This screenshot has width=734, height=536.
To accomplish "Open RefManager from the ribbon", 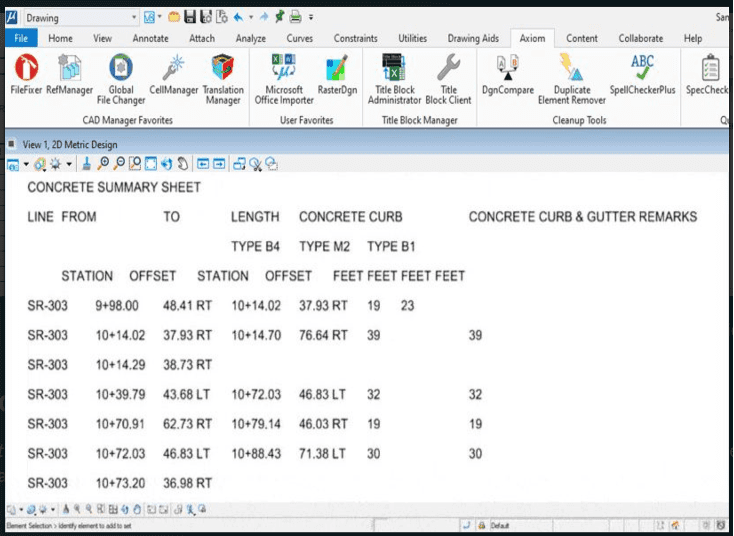I will pyautogui.click(x=69, y=74).
